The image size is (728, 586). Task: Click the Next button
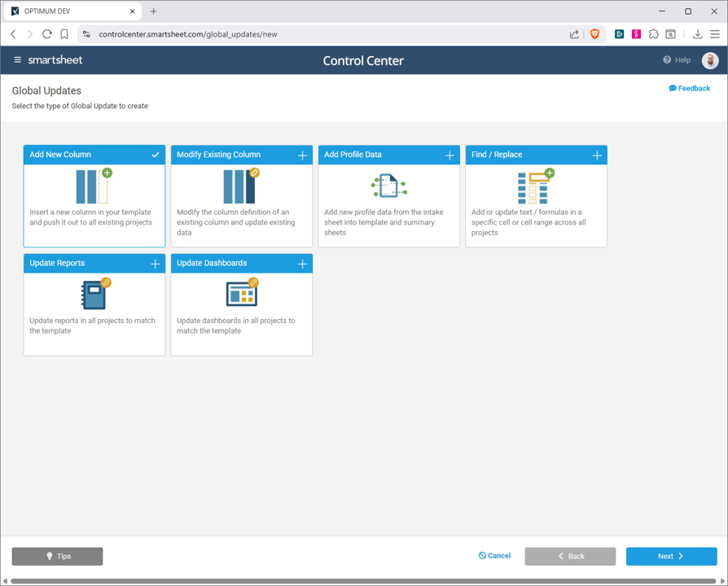pyautogui.click(x=671, y=556)
